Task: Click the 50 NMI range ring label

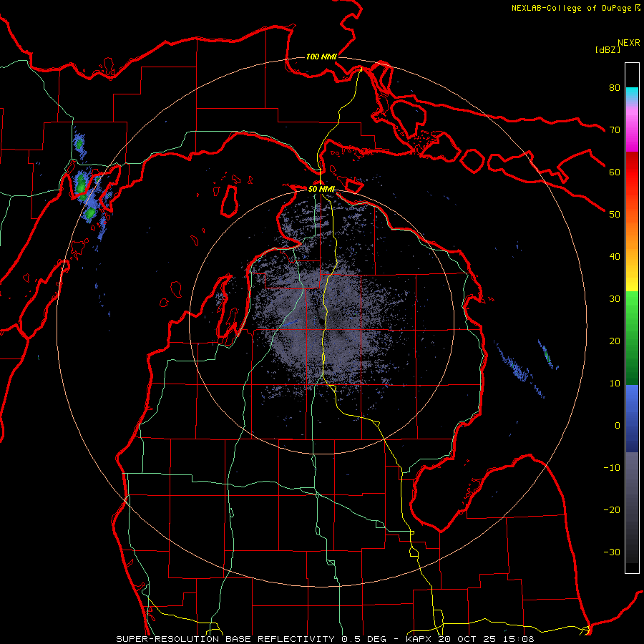Action: pyautogui.click(x=321, y=189)
